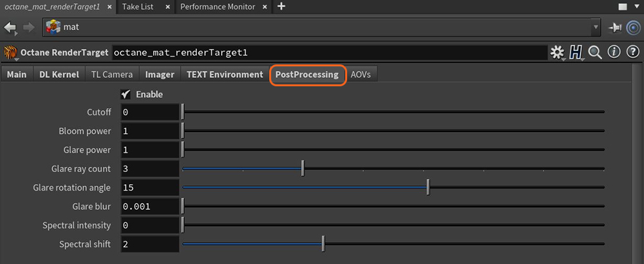
Task: Click the Glare blur value field
Action: (x=150, y=207)
